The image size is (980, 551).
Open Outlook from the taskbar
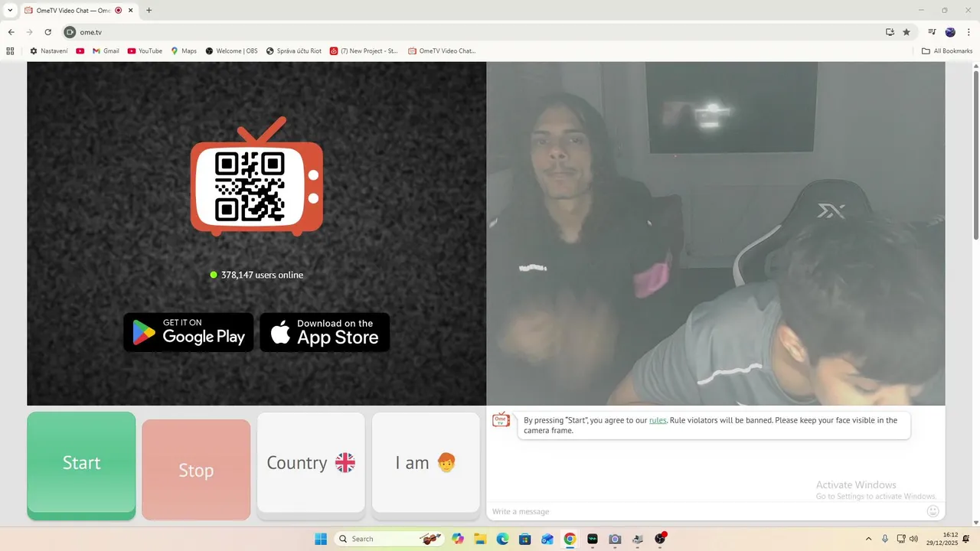point(547,539)
